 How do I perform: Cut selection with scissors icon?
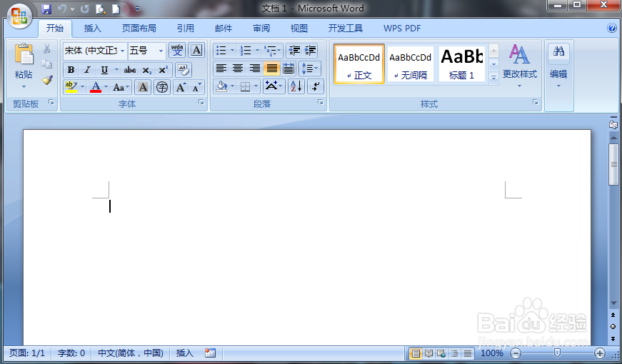pos(47,49)
